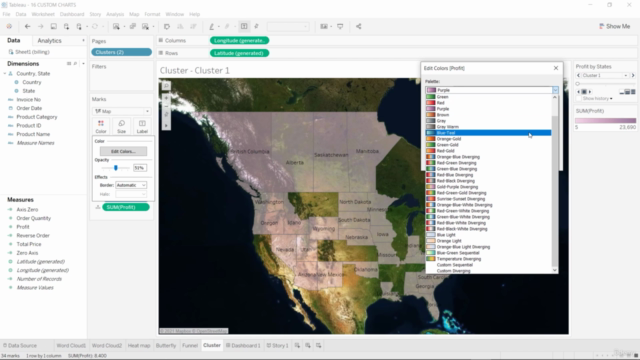The height and width of the screenshot is (360, 640).
Task: Save the workbook with the disk icon
Action: click(x=53, y=26)
